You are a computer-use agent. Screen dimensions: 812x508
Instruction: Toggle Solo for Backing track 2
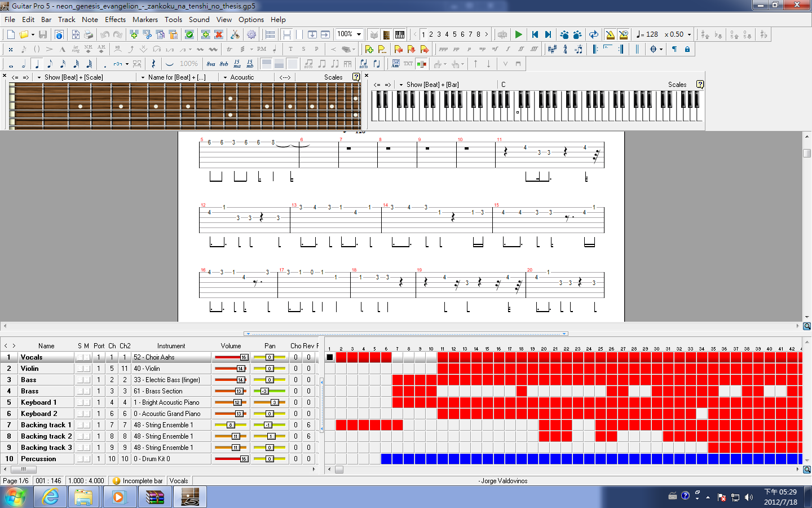(x=80, y=436)
